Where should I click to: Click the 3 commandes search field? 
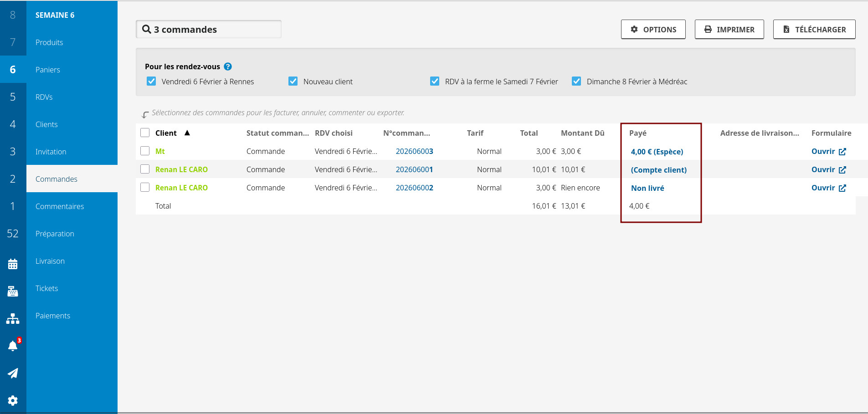tap(209, 30)
